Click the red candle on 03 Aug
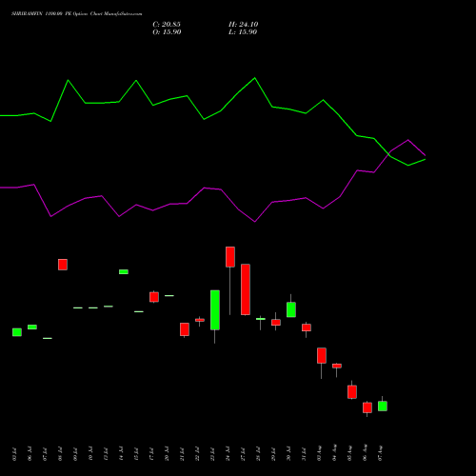The height and width of the screenshot is (476, 476). pos(322,355)
